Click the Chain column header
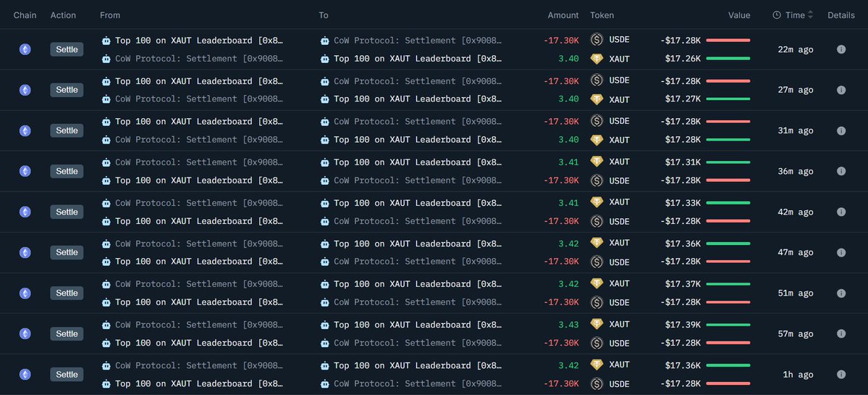This screenshot has height=395, width=868. 25,15
